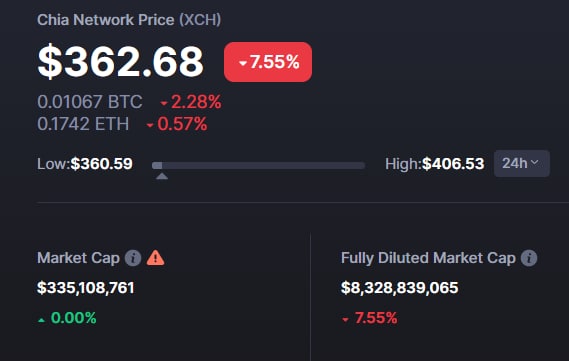Click the BTC 2.28% change indicator
This screenshot has width=569, height=361.
coord(191,102)
